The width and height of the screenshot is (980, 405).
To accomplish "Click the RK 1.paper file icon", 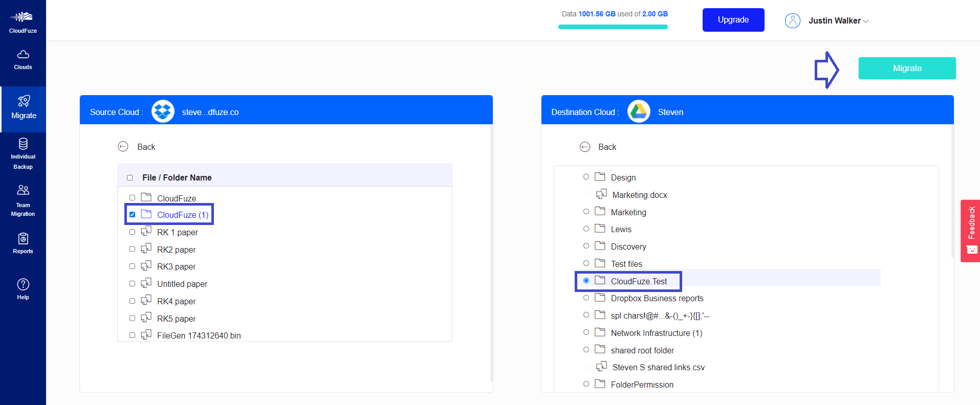I will click(146, 231).
